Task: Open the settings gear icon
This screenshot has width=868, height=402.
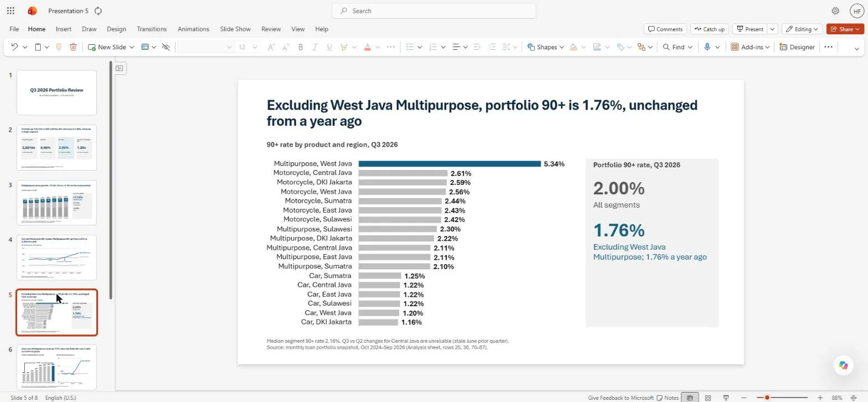Action: [835, 11]
